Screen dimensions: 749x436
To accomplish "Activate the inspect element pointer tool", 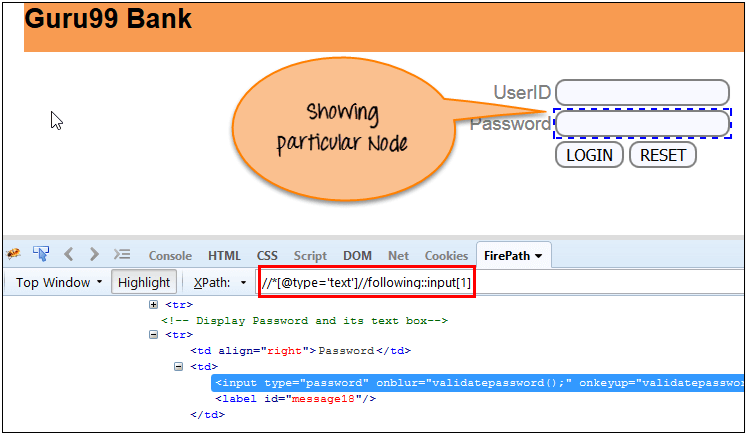I will pos(41,254).
